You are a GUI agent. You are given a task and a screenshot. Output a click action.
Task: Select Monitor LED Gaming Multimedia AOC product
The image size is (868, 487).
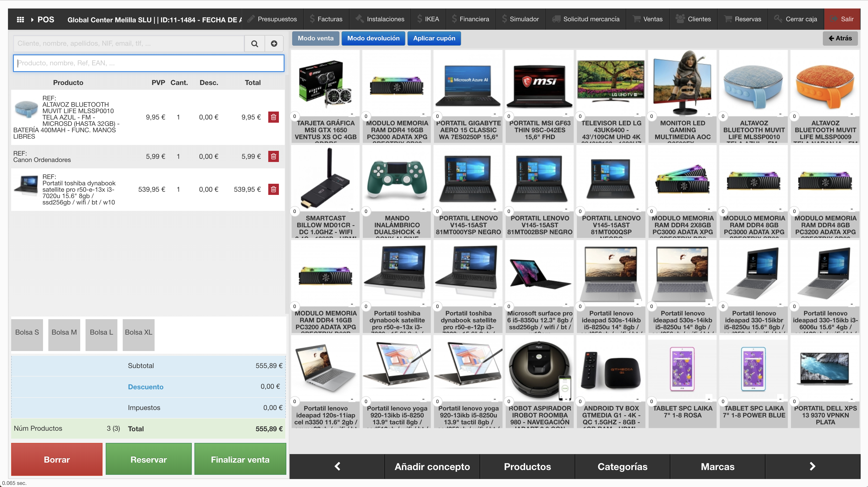point(683,97)
